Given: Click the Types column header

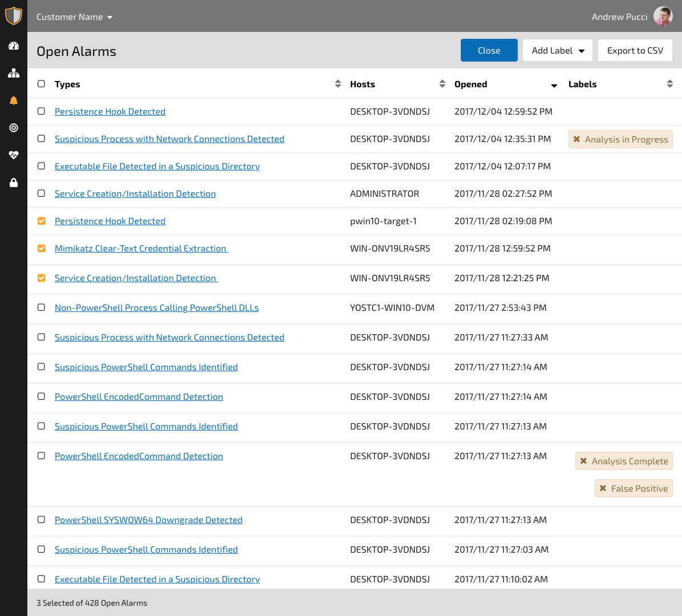Looking at the screenshot, I should pyautogui.click(x=67, y=84).
